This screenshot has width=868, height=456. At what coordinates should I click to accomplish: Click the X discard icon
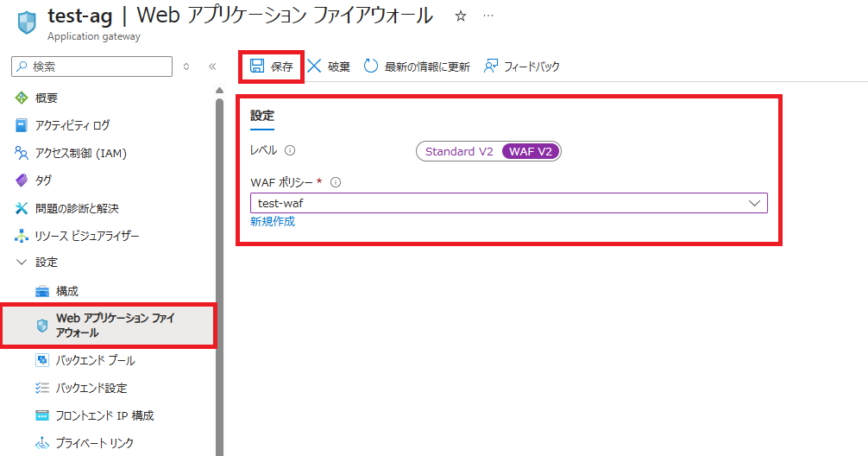[314, 66]
